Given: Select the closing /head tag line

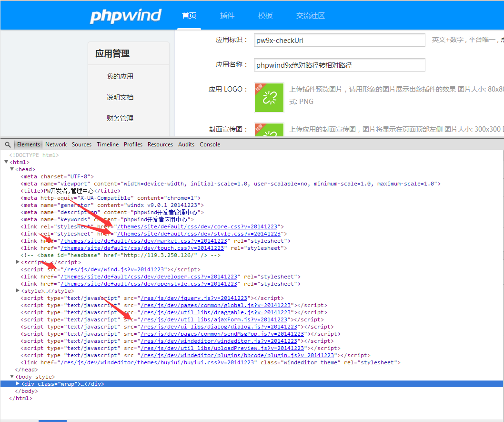Looking at the screenshot, I should [26, 370].
